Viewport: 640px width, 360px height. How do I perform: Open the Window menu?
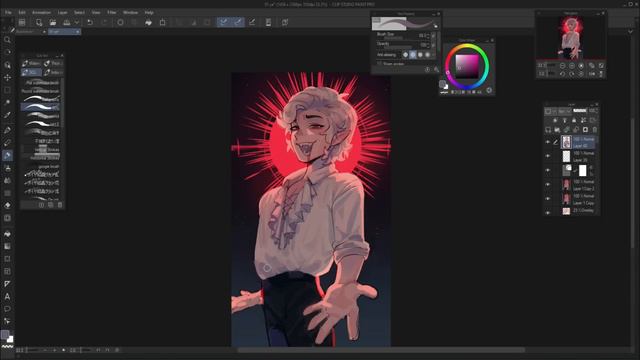pos(131,13)
